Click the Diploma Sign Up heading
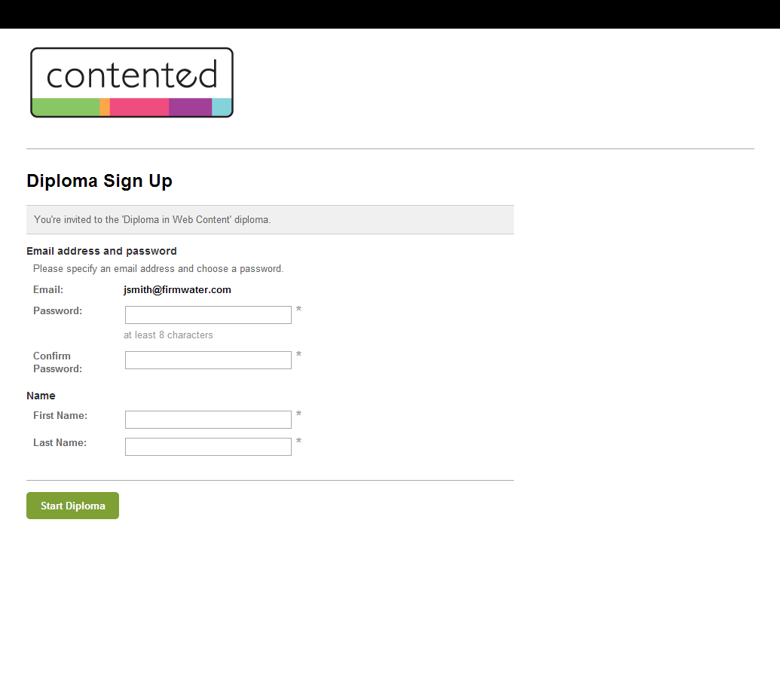Screen dimensions: 780x700 tap(99, 181)
